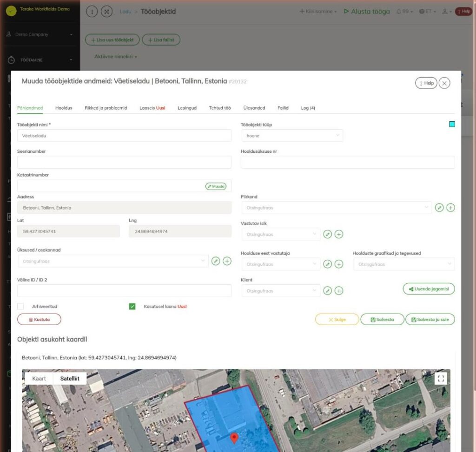Screen dimensions: 476x452
Task: Click the Uuenda jagamisi button
Action: click(429, 289)
